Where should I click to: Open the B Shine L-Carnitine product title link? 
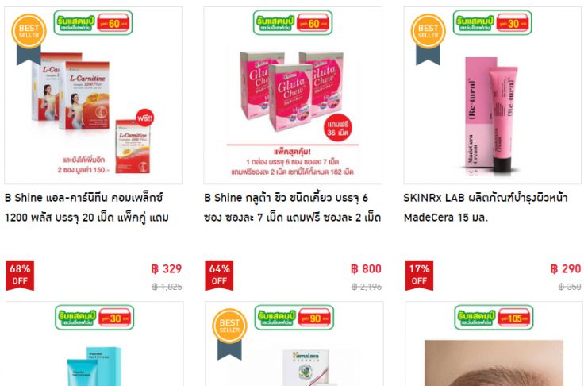click(x=87, y=207)
